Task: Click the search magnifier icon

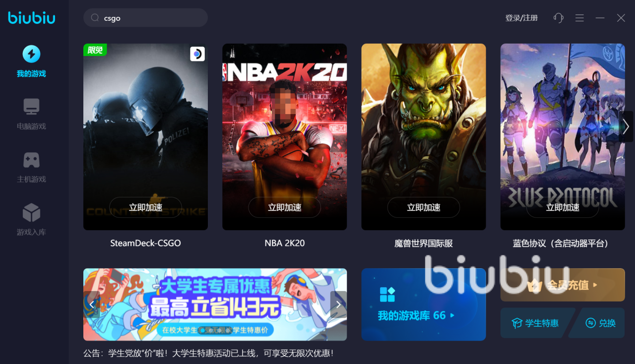Action: 95,18
